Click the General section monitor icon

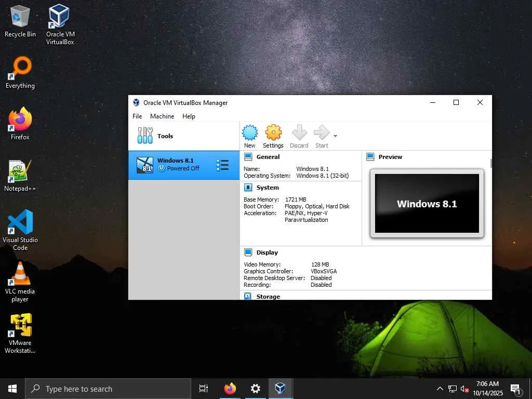point(248,157)
